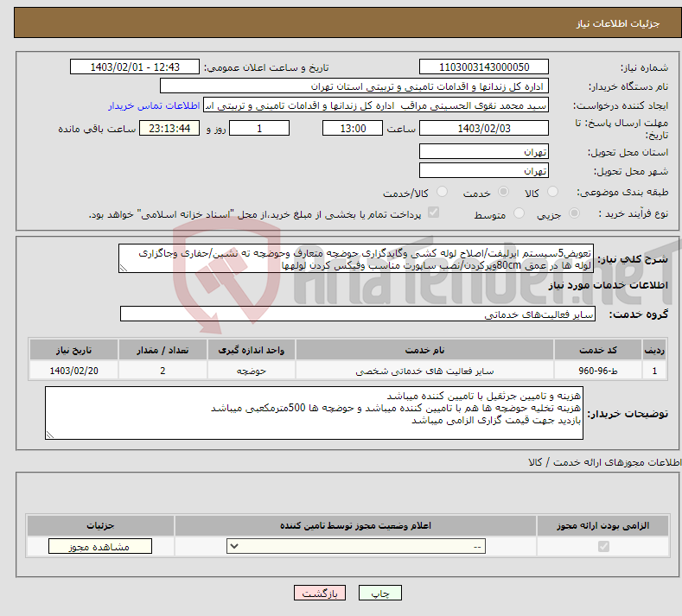Click the delivery province field تهران
The height and width of the screenshot is (616, 682).
pos(484,151)
